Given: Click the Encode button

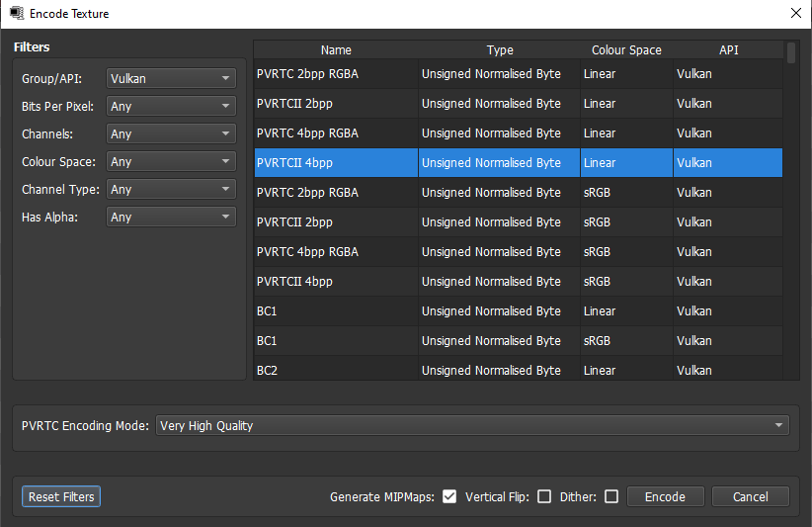Looking at the screenshot, I should [666, 496].
